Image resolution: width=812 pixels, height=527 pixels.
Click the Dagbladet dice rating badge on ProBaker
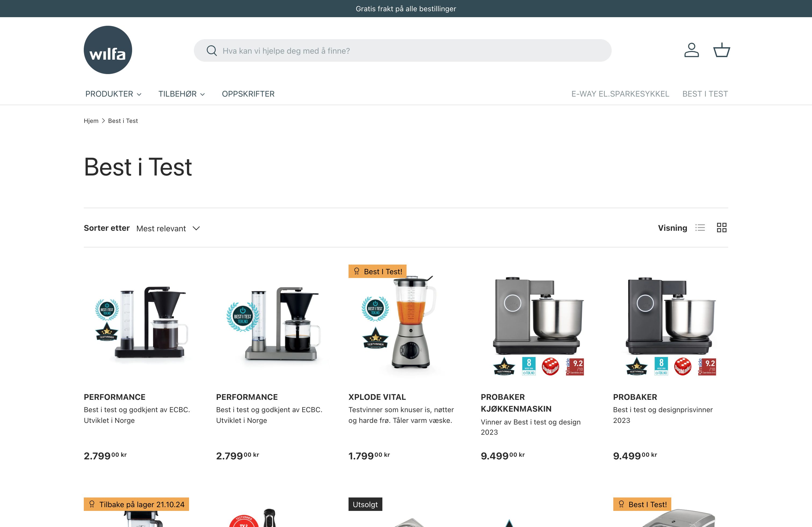pos(550,367)
